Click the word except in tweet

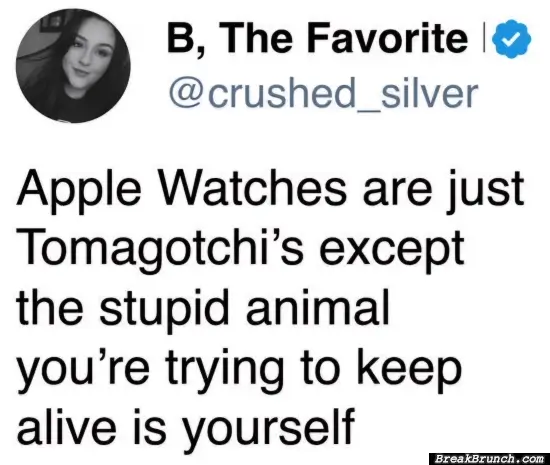point(392,250)
